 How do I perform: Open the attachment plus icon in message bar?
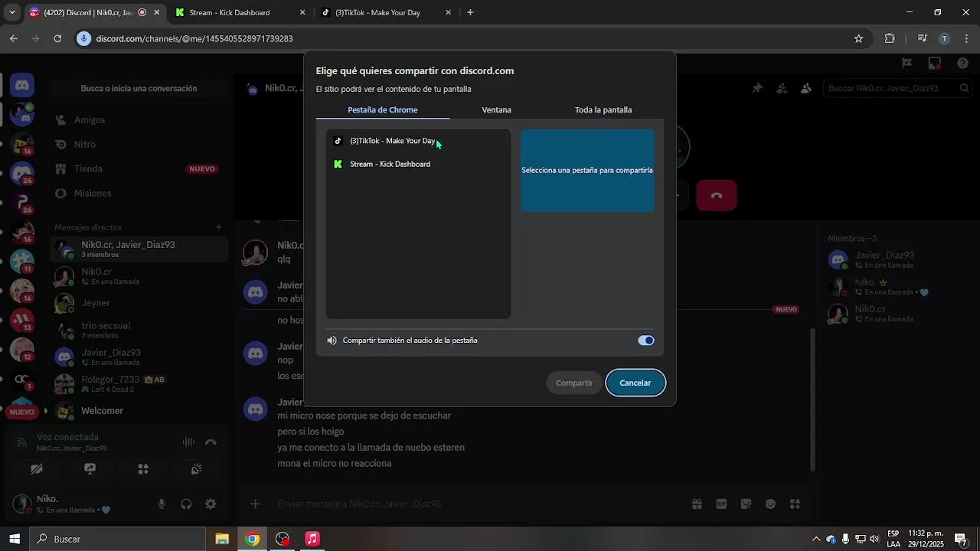(x=256, y=504)
